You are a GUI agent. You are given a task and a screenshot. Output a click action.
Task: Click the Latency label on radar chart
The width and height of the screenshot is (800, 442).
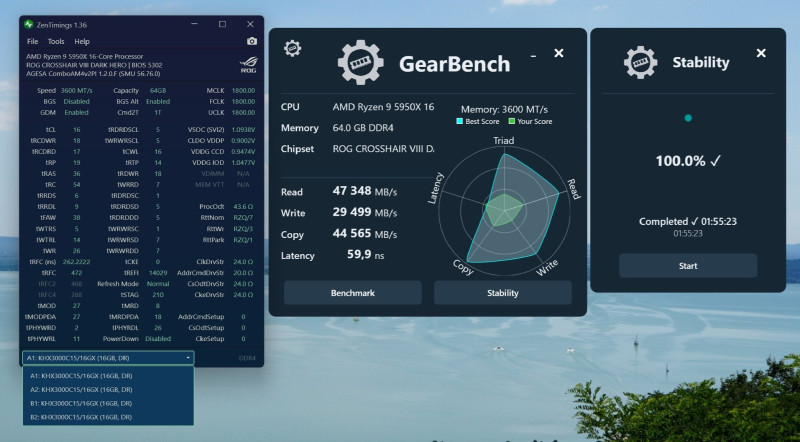pyautogui.click(x=436, y=188)
